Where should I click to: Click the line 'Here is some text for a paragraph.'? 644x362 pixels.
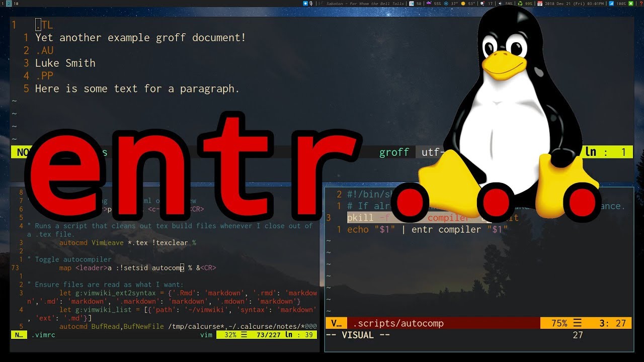137,88
